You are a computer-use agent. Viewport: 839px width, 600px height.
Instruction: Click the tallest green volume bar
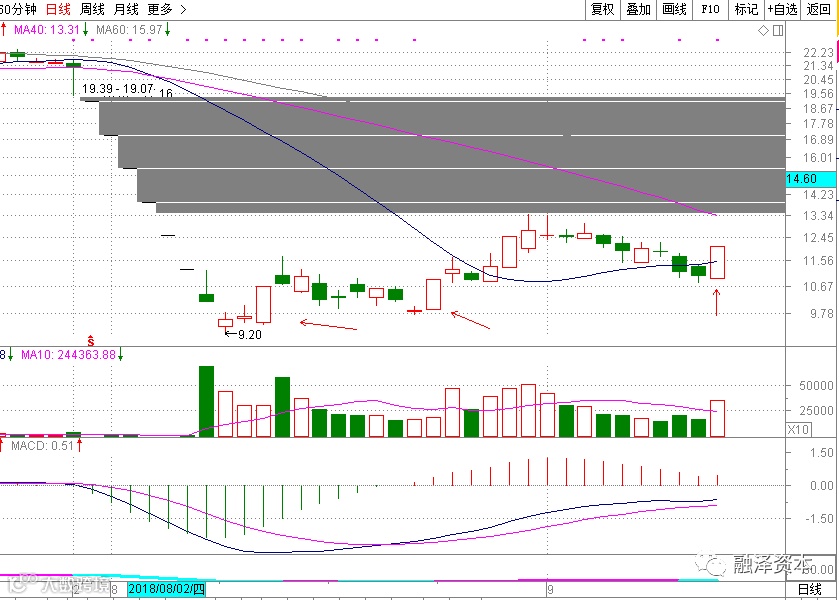(x=207, y=401)
